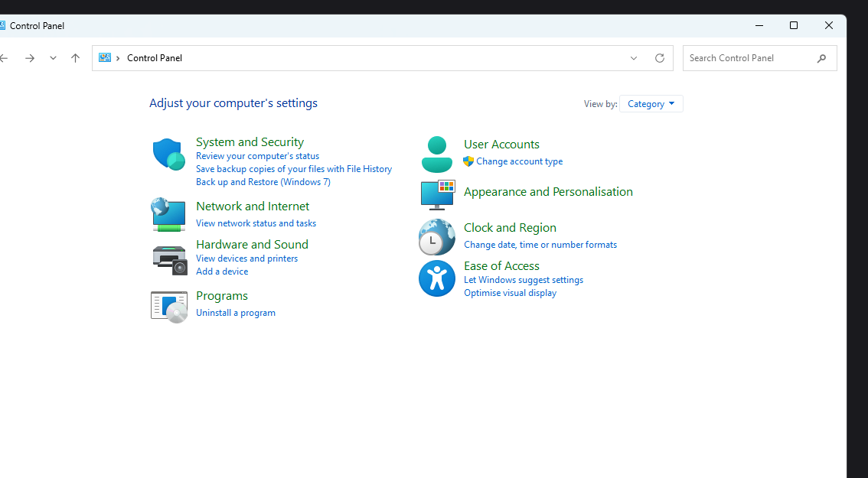Open Back up and Restore (Windows 7)
868x478 pixels.
pyautogui.click(x=263, y=182)
